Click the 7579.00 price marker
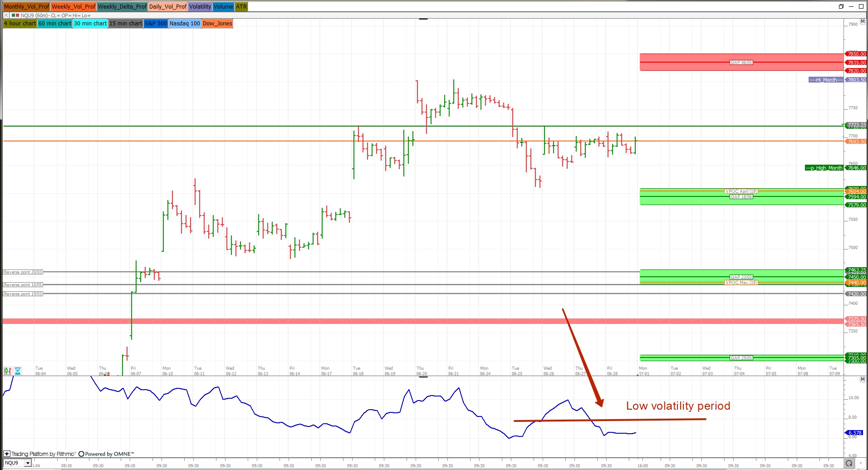868x470 pixels. point(856,205)
